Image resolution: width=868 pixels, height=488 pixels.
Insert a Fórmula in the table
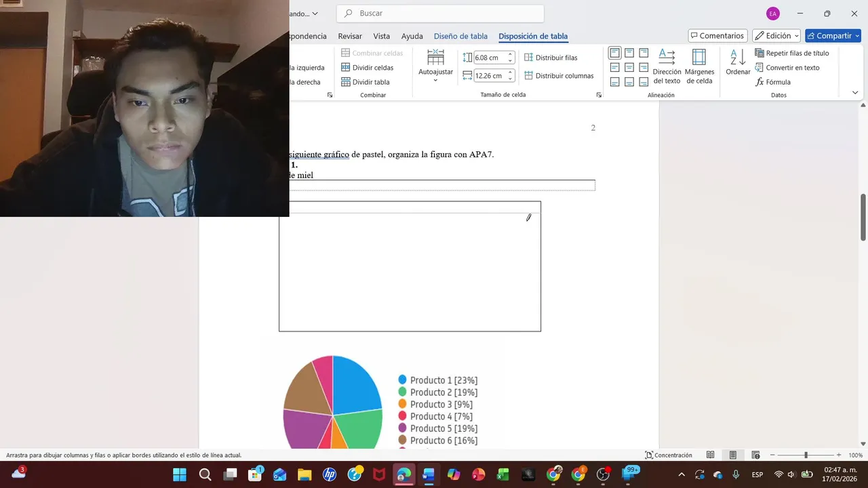coord(773,82)
